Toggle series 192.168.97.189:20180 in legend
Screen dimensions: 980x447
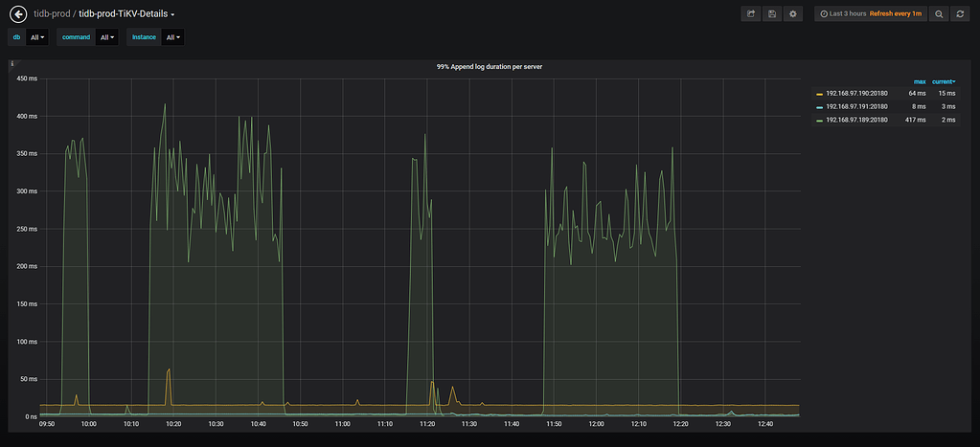point(856,120)
